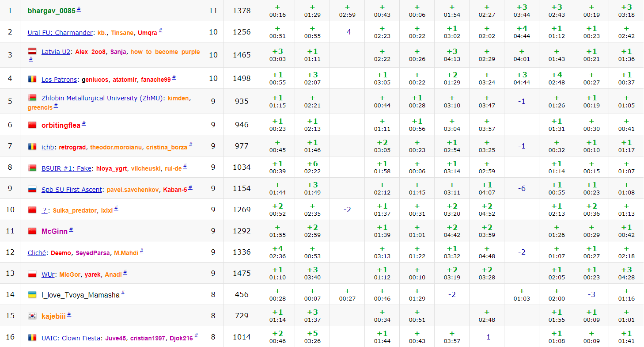Click the Polish flag next to WUr
644x347 pixels.
pyautogui.click(x=32, y=274)
